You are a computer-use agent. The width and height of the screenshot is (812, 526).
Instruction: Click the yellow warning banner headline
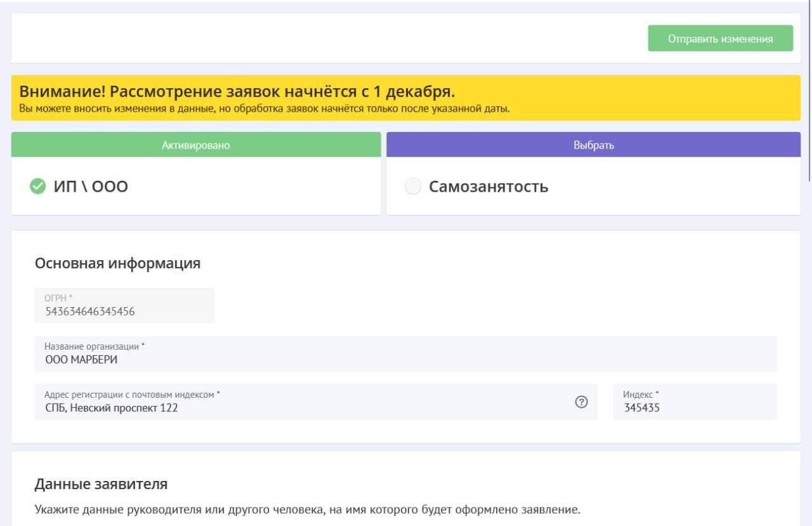click(x=237, y=91)
